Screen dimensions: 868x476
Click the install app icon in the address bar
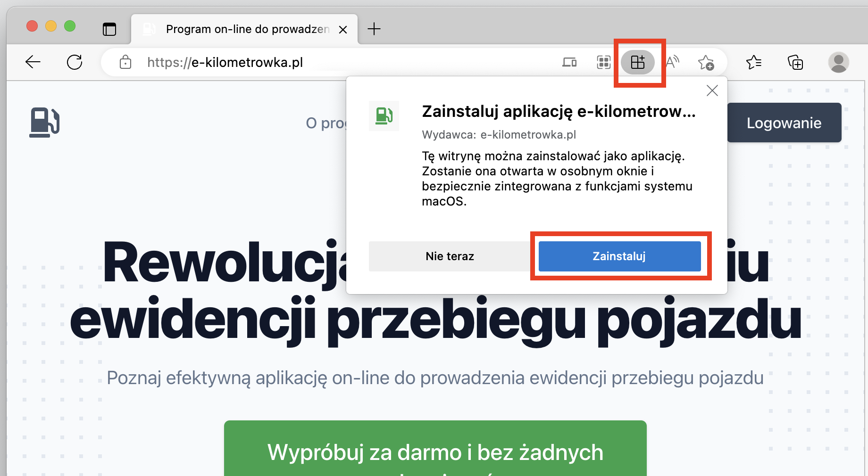[638, 62]
